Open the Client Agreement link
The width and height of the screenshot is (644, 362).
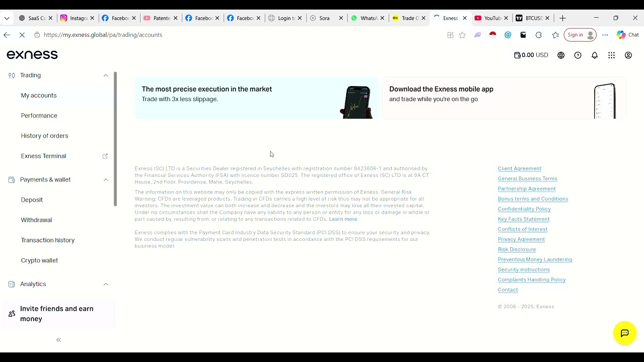(519, 168)
